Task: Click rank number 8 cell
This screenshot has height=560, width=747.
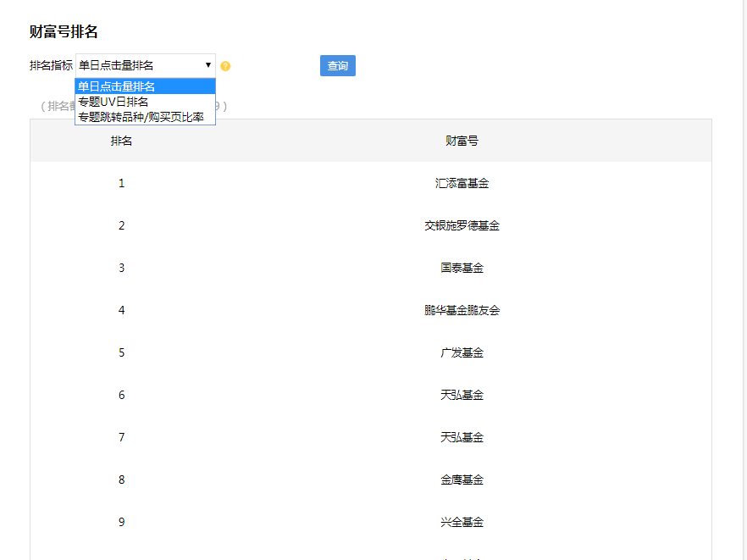Action: [x=121, y=480]
